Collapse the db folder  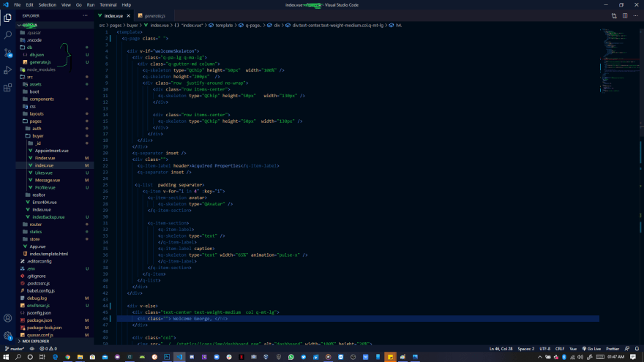tap(55, 48)
